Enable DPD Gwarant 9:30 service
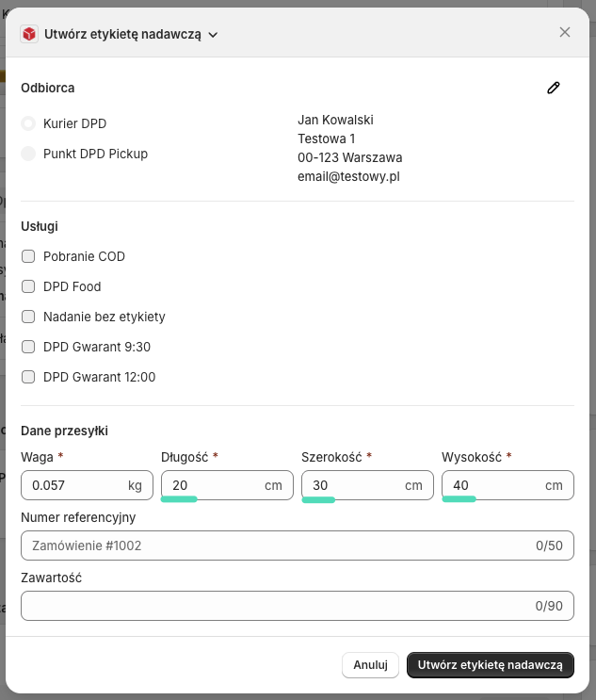Screen dimensions: 596x700 point(28,347)
